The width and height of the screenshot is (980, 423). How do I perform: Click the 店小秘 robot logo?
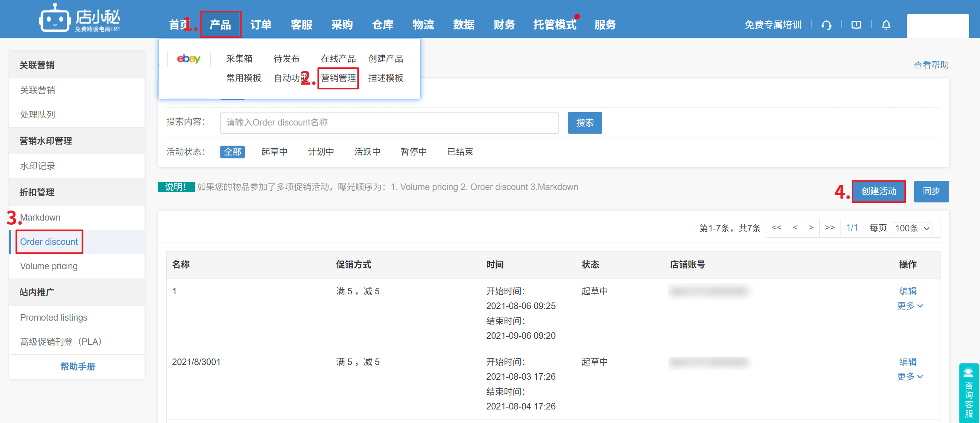[55, 19]
